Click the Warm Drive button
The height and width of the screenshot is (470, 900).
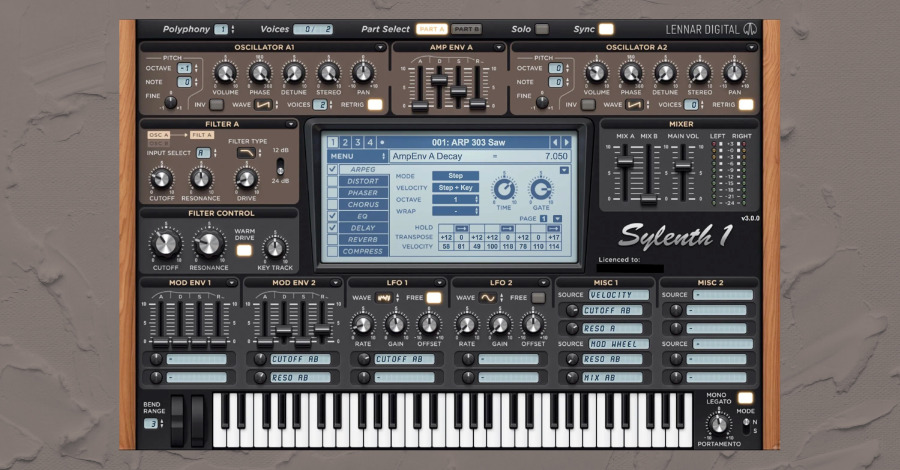244,250
